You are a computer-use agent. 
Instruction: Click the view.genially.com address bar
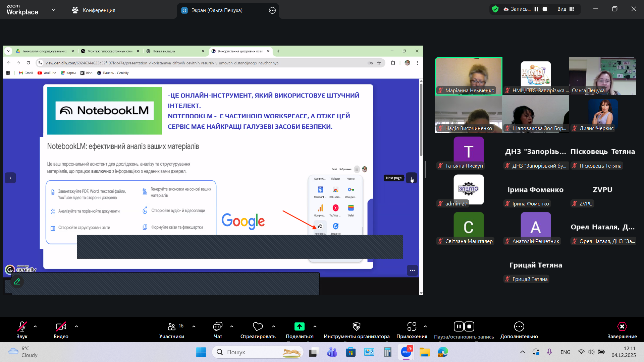tap(201, 63)
